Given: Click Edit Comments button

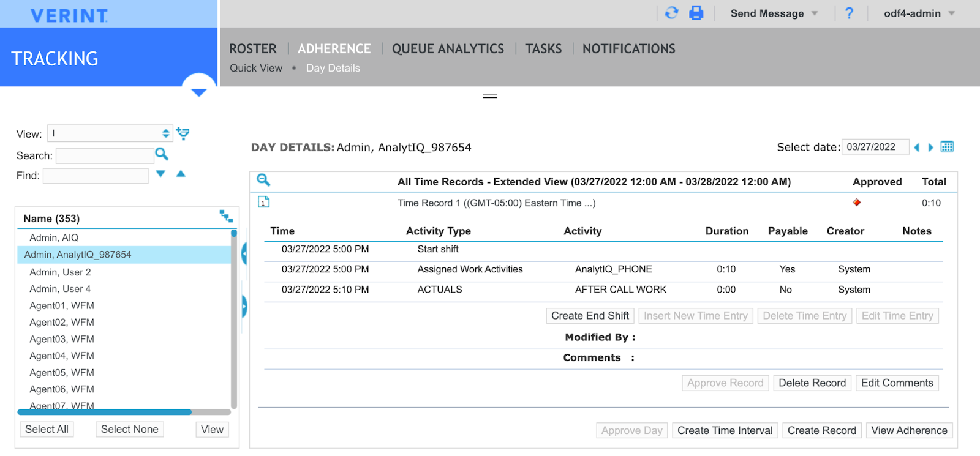Looking at the screenshot, I should coord(897,383).
